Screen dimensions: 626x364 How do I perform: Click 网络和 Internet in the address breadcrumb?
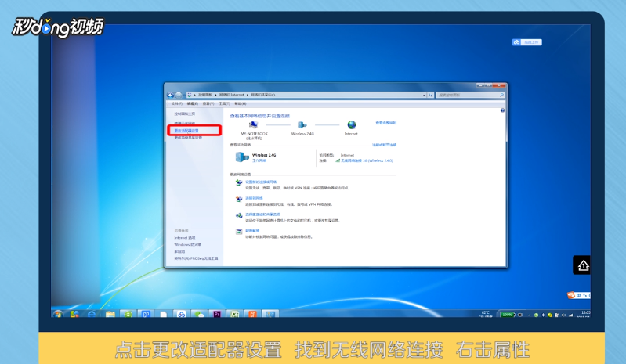click(x=232, y=95)
